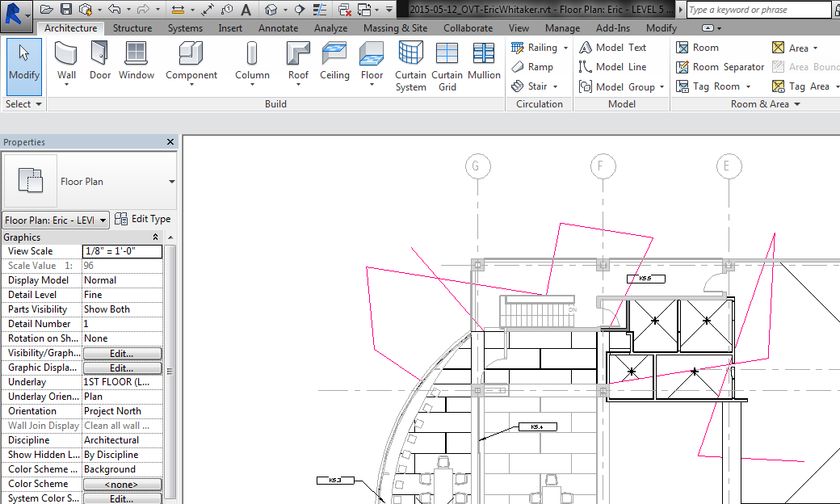The image size is (840, 504).
Task: Select the Door tool
Action: (x=100, y=61)
